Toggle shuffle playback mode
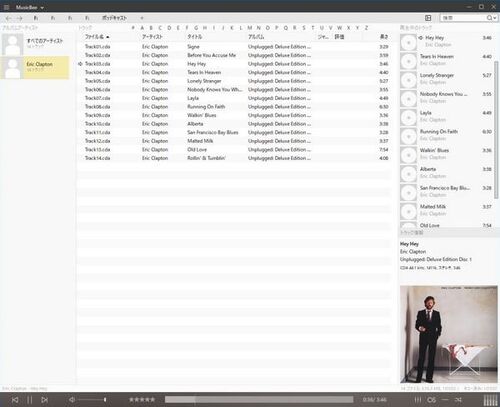Viewport: 500px width, 407px height. point(458,399)
